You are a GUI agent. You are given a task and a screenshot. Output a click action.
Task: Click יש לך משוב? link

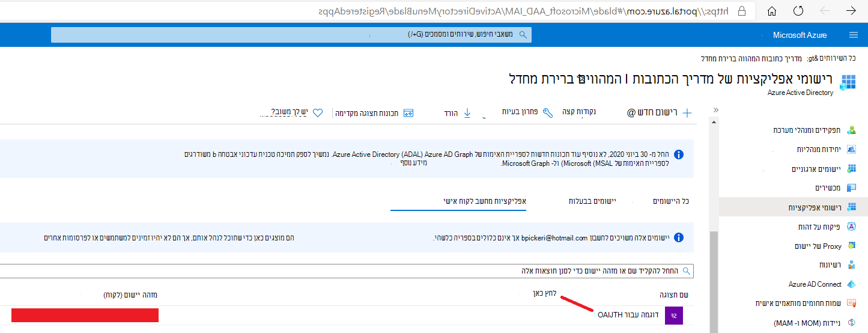tap(289, 112)
